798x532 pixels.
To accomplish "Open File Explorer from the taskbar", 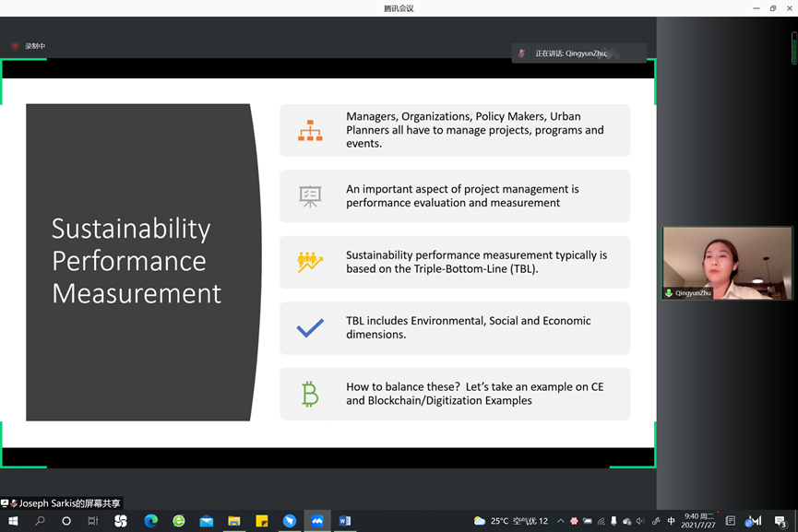I will click(x=234, y=521).
